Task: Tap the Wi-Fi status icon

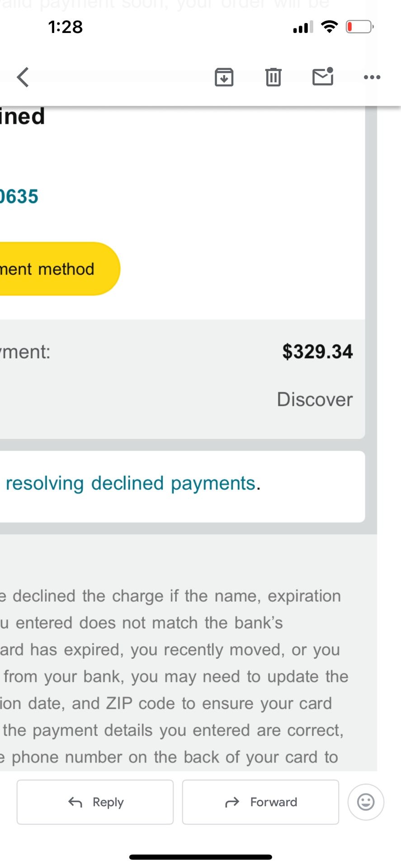Action: pos(330,27)
